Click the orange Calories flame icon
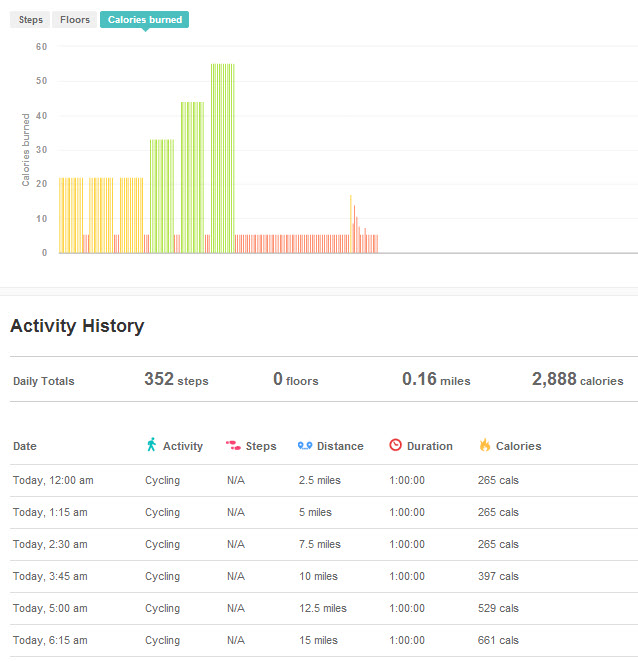 [485, 445]
